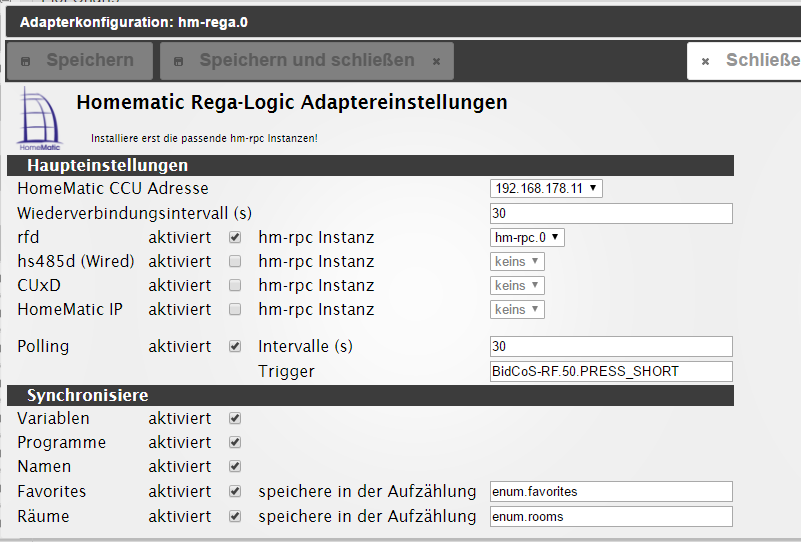
Task: Click the disk icon on Speichern und schließen
Action: click(x=179, y=61)
